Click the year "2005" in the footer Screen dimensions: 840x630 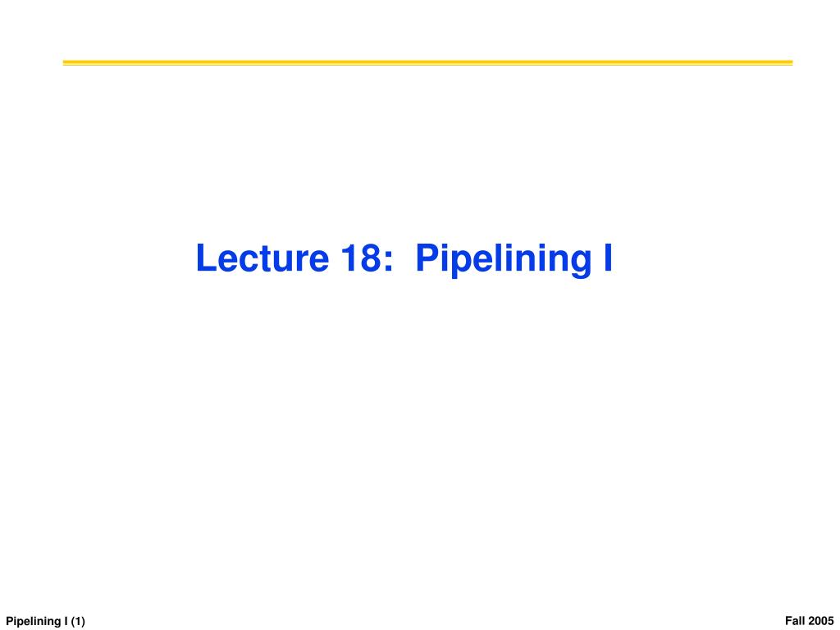click(821, 621)
